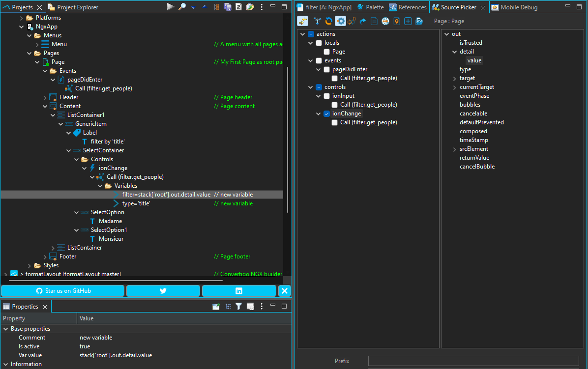Click the Star us on GitHub button
The image size is (588, 369).
tap(62, 291)
